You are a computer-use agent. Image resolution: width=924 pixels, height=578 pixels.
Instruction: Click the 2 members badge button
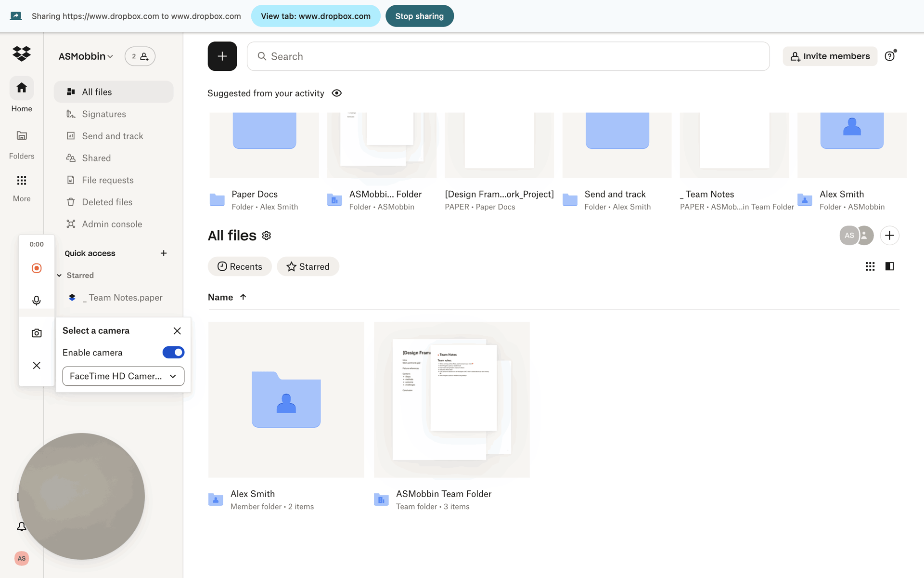click(x=140, y=56)
